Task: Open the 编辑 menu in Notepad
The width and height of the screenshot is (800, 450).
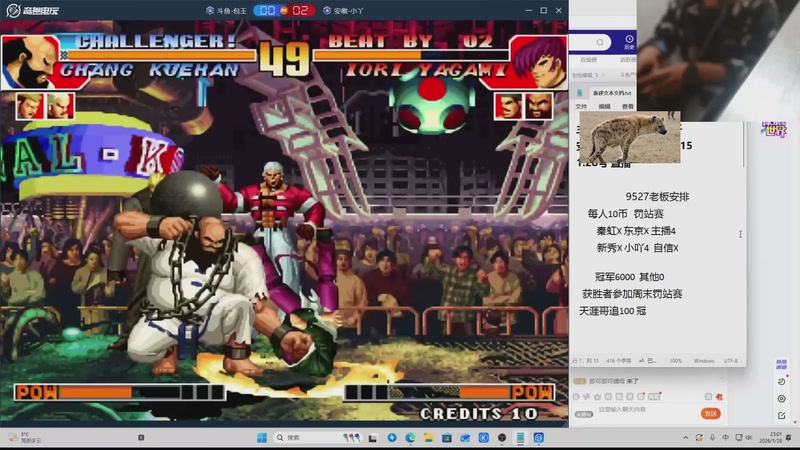Action: point(605,106)
